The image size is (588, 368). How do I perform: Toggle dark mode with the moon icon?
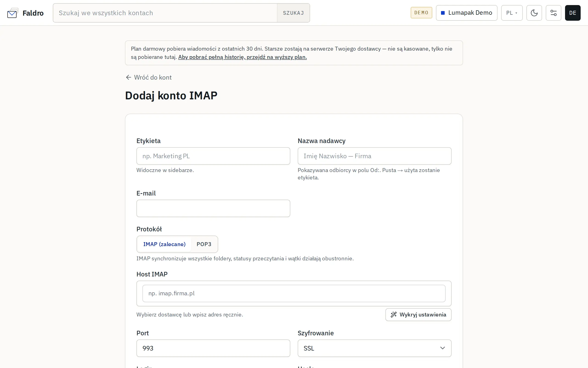pos(534,13)
